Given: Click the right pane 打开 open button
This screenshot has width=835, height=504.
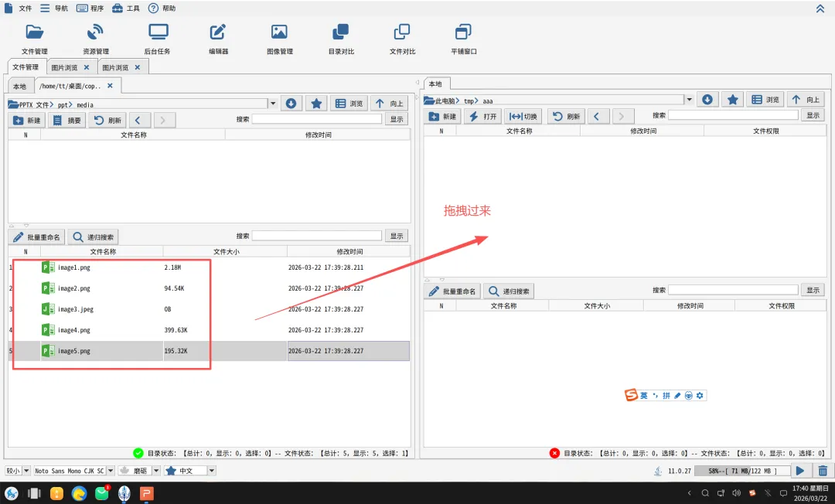Looking at the screenshot, I should (x=483, y=116).
